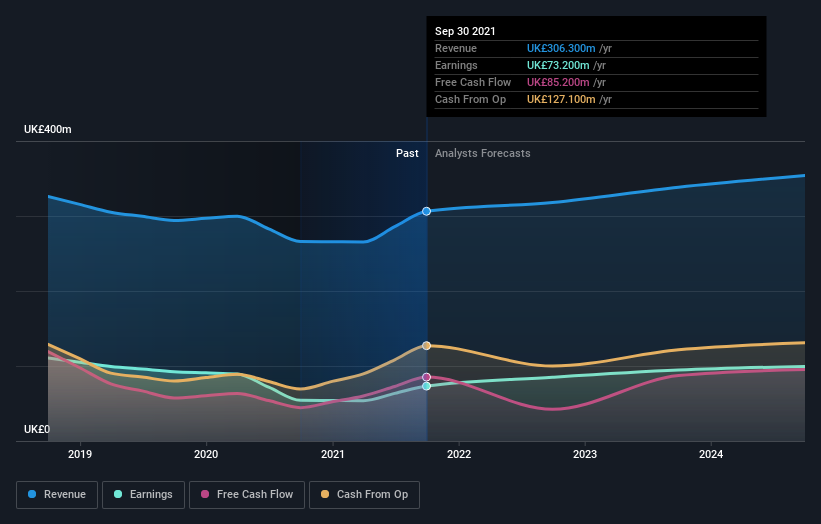
Task: Click the 2021 x-axis label
Action: pyautogui.click(x=332, y=454)
